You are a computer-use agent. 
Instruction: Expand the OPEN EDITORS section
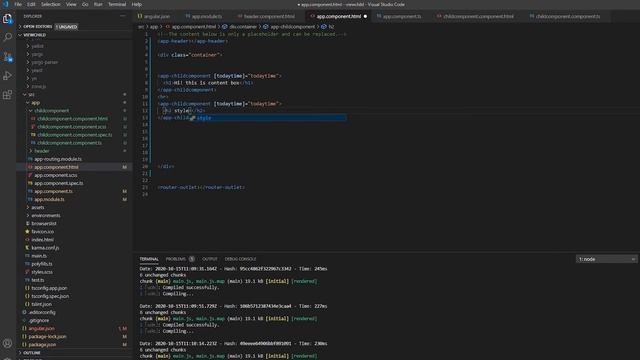(x=38, y=27)
